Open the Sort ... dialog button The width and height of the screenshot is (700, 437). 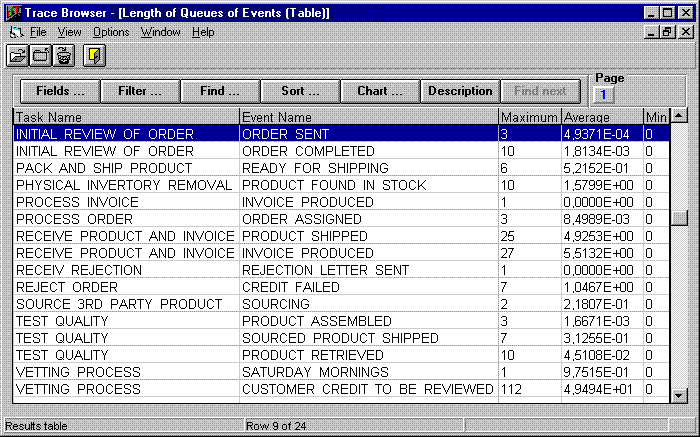point(300,91)
